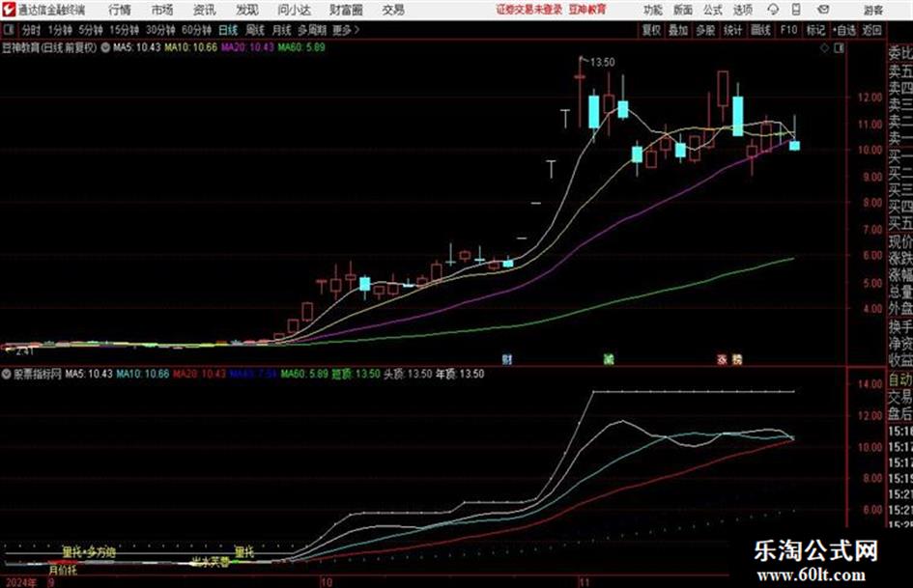Click the 证券交易未登录 login link
Viewport: 913px width, 588px height.
pos(529,10)
